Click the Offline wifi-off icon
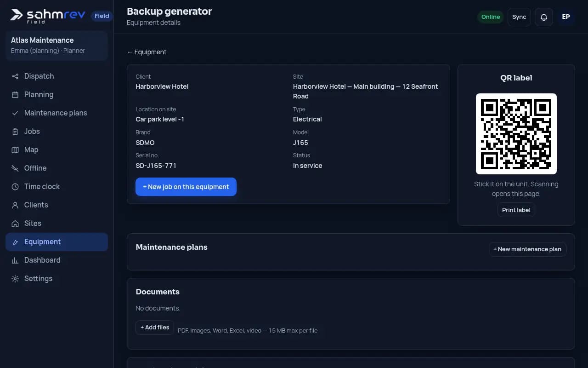Viewport: 588px width, 368px height. (15, 168)
